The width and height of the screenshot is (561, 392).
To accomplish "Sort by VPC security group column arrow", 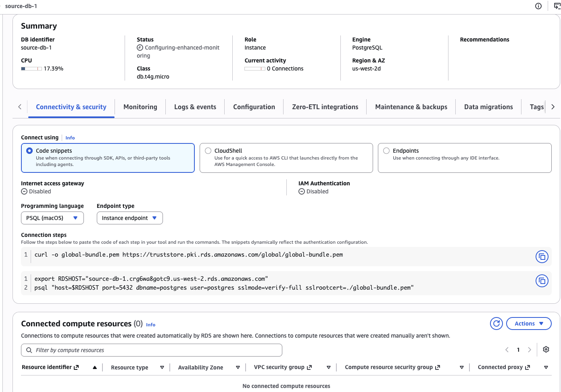I will (x=329, y=367).
